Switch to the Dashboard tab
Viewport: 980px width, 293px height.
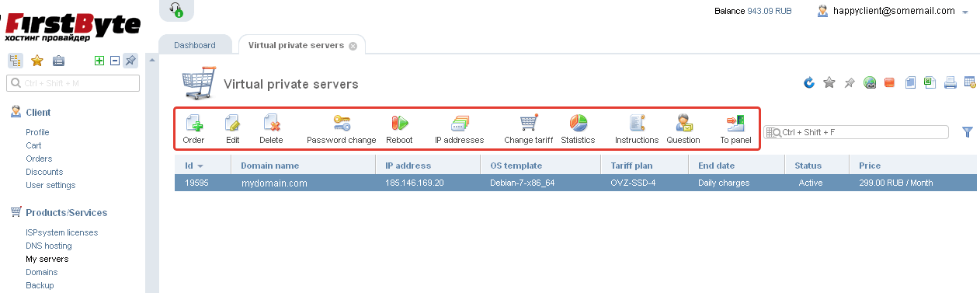click(x=195, y=45)
